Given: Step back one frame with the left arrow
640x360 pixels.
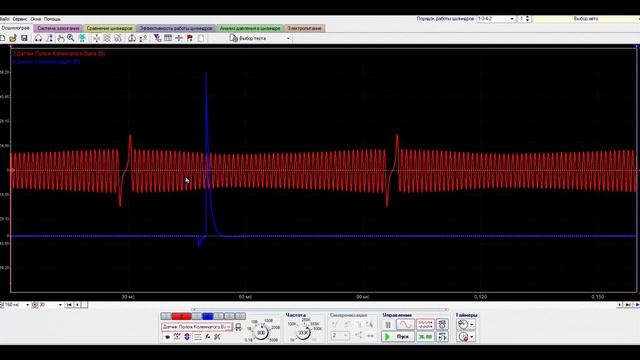Looking at the screenshot, I should pos(77,305).
